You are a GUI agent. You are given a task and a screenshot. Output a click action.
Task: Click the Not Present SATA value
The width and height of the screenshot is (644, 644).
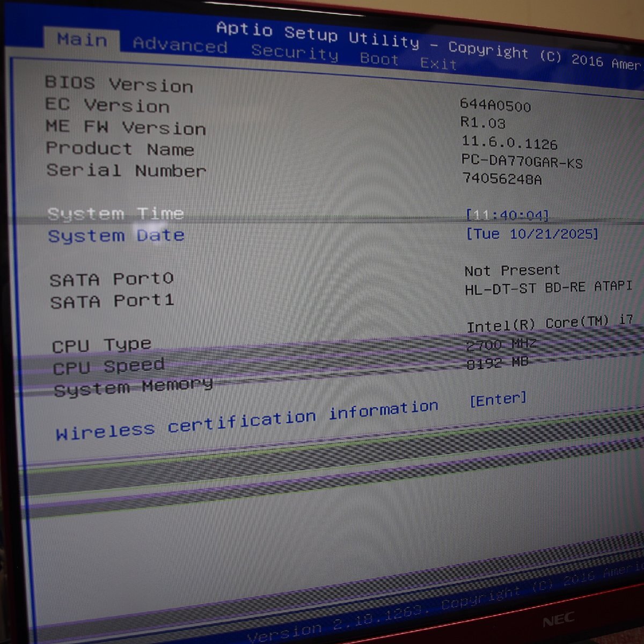pyautogui.click(x=512, y=270)
